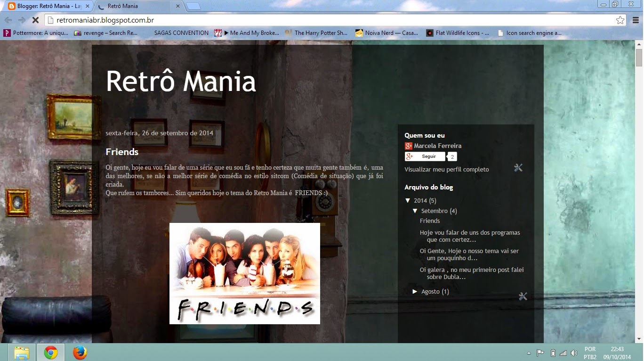Open the Friends post title
Viewport: 644px width, 361px height.
click(x=122, y=152)
